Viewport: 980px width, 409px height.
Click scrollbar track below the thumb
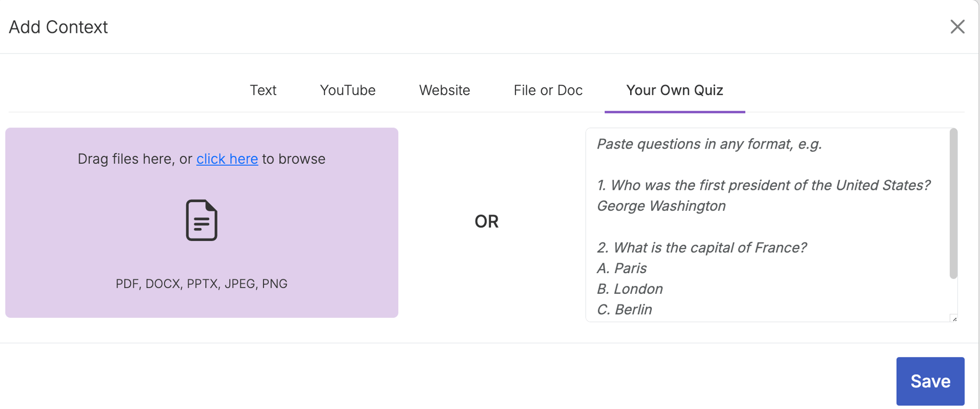[953, 297]
